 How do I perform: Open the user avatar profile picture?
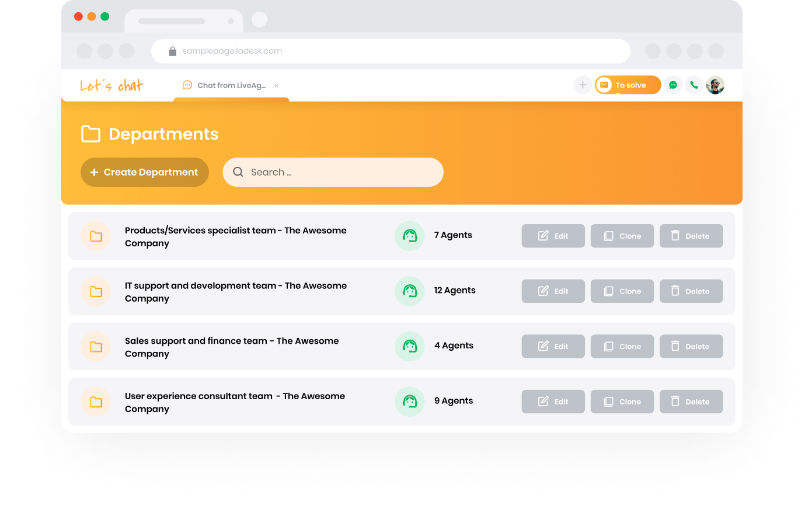pyautogui.click(x=715, y=85)
